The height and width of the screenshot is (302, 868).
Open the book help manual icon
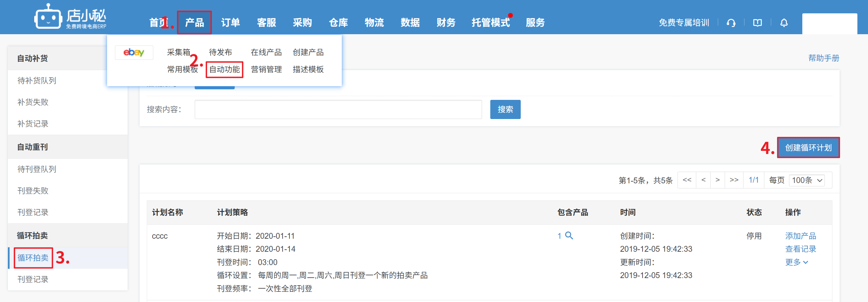[x=757, y=23]
